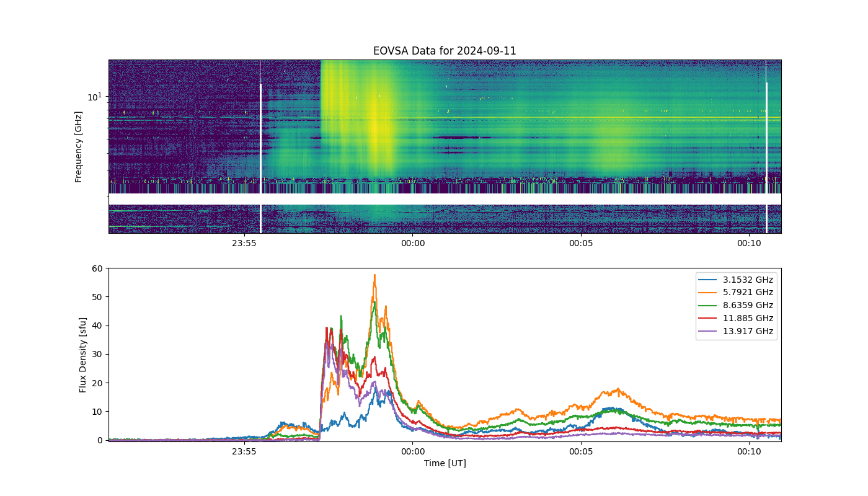The image size is (868, 496).
Task: Click the '00:10' tick label under the spectrogram
Action: point(750,243)
